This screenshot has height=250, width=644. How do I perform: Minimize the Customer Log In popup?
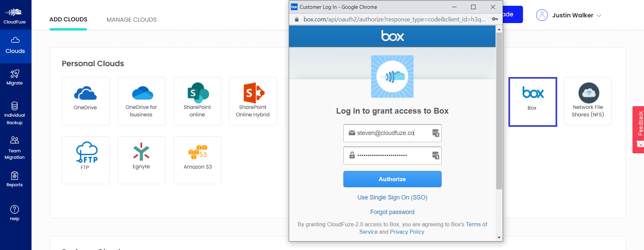pos(455,7)
